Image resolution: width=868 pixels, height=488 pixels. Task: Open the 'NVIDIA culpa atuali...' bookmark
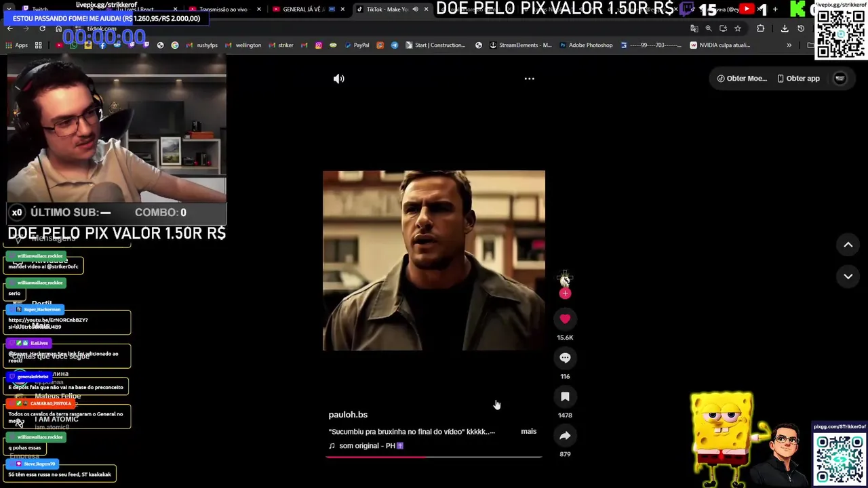[719, 45]
